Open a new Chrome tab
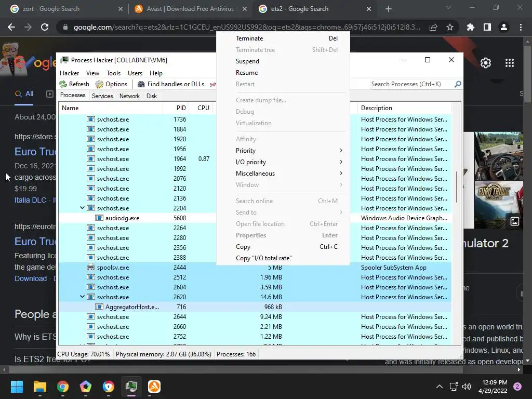 (389, 9)
